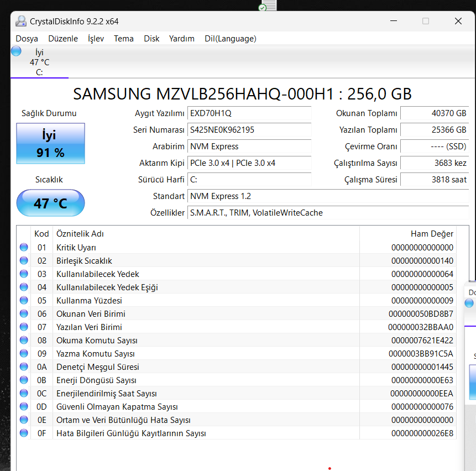Click the Aygıt Yazılımı field EXD70H1Q
The height and width of the screenshot is (471, 476).
[249, 113]
